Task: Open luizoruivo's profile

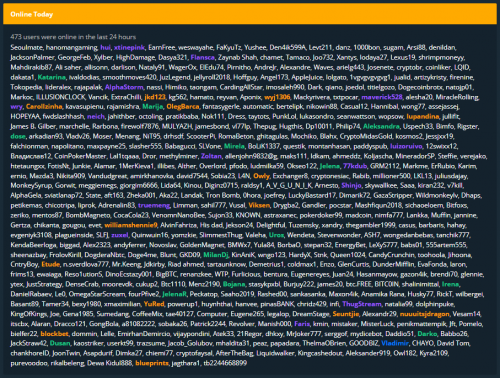Action: click(x=406, y=146)
